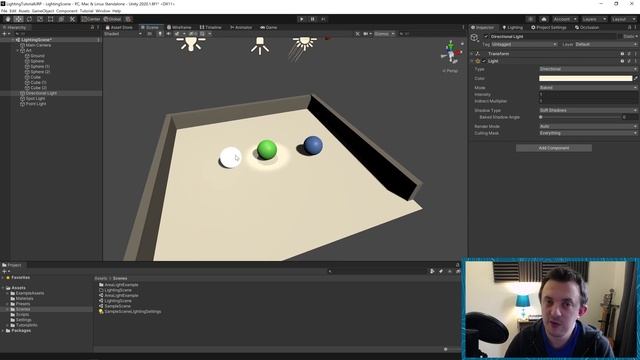Switch to the Lighting tab

pyautogui.click(x=512, y=27)
